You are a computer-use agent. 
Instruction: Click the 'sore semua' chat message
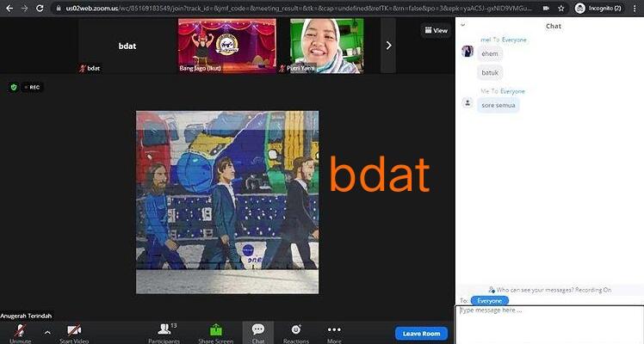coord(498,106)
